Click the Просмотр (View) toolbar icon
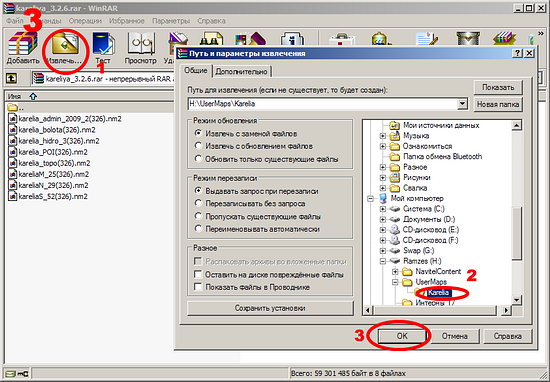550x382 pixels. pos(141,48)
